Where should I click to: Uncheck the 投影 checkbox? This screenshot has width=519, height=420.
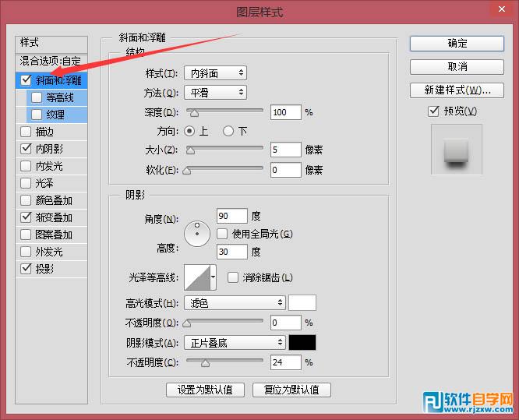26,269
